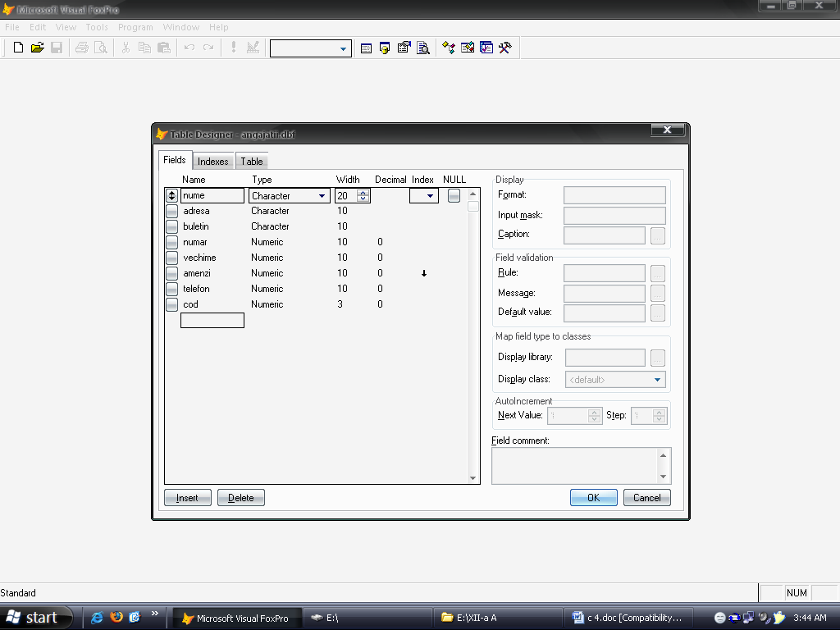
Task: Click OK to confirm table design
Action: coord(593,497)
